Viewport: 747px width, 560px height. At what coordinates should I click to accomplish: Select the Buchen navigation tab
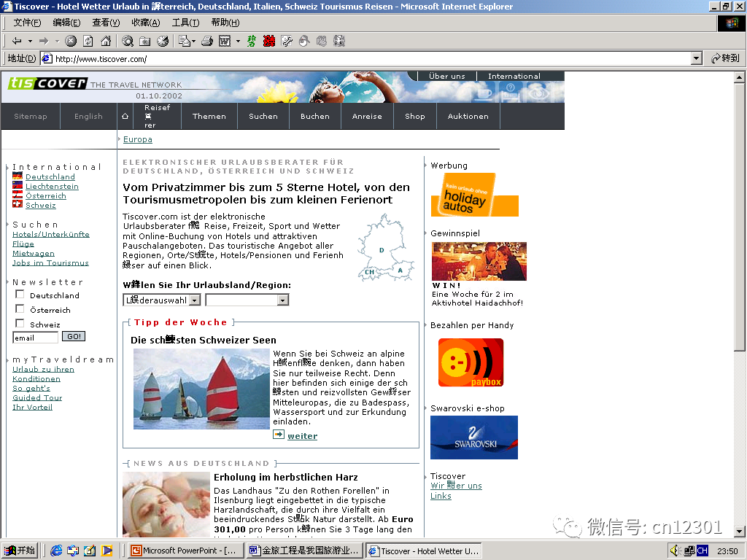(315, 116)
